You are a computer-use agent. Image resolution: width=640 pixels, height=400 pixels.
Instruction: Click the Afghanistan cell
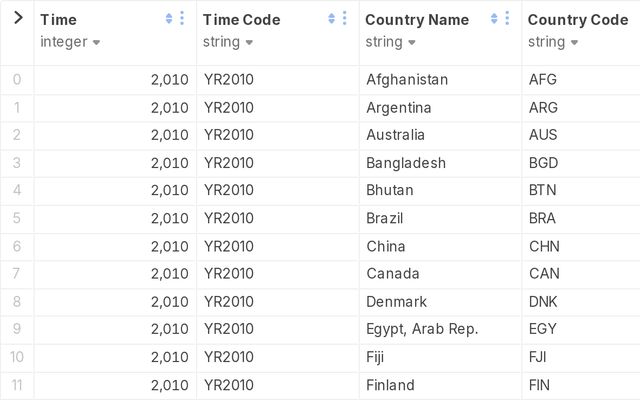pyautogui.click(x=440, y=80)
